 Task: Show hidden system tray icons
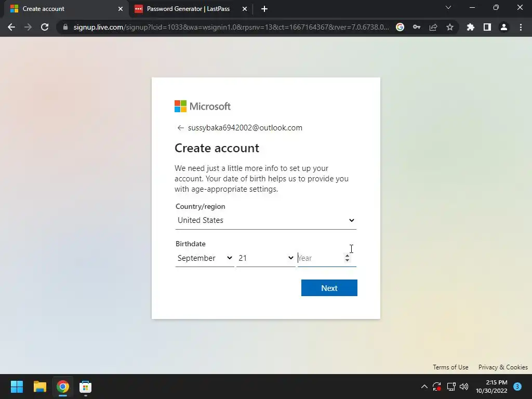click(424, 387)
